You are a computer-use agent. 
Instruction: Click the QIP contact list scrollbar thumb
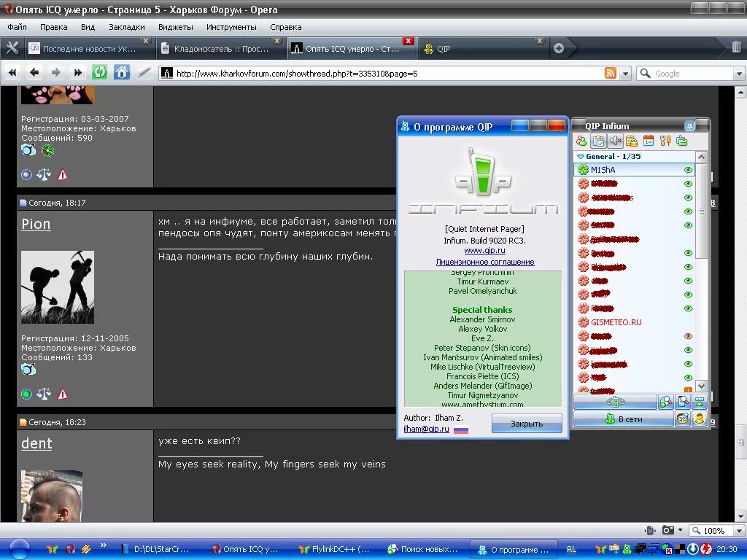click(701, 211)
